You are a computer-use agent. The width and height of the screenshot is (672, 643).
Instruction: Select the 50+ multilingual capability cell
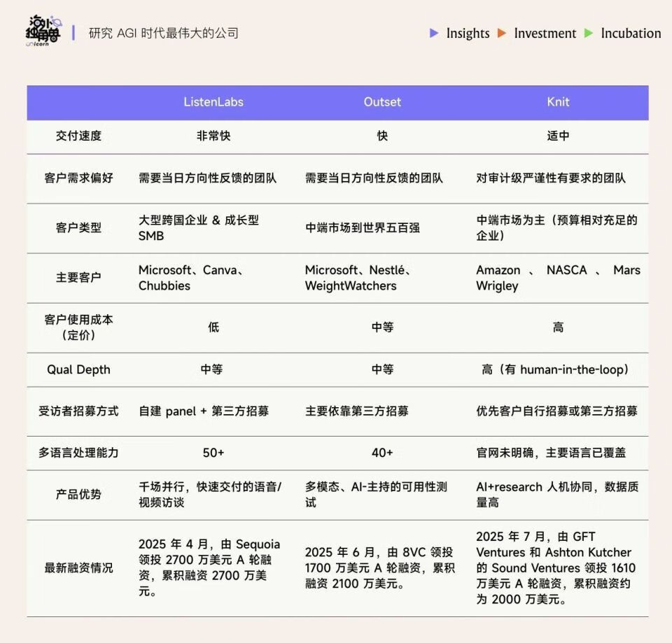[x=213, y=453]
